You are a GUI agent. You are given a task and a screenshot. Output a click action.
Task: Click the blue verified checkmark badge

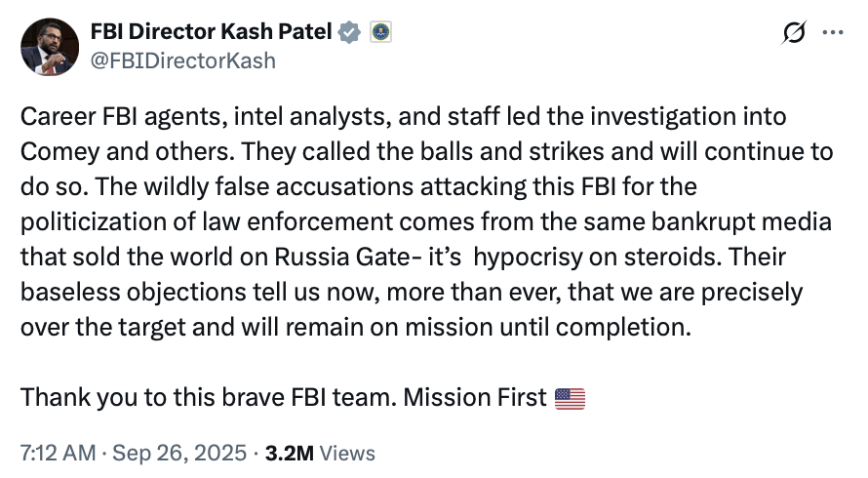pos(348,32)
